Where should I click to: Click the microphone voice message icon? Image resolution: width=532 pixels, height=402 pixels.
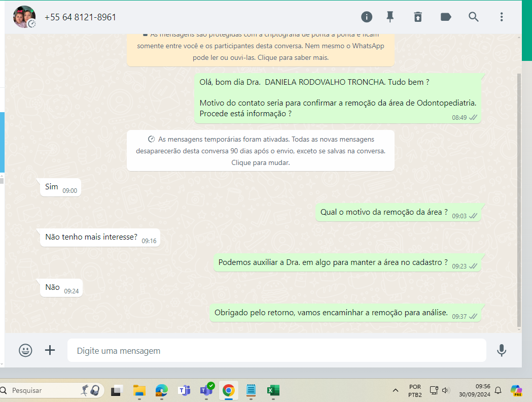(502, 350)
